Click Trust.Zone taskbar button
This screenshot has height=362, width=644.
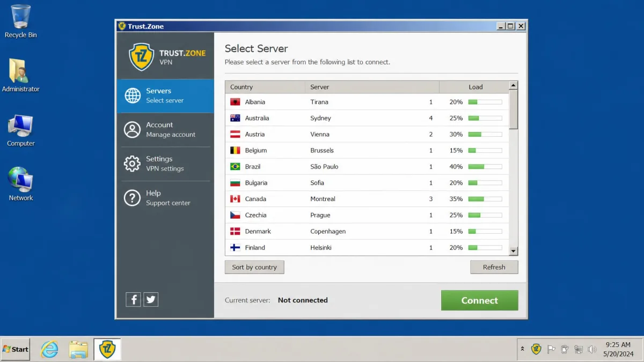click(x=107, y=350)
